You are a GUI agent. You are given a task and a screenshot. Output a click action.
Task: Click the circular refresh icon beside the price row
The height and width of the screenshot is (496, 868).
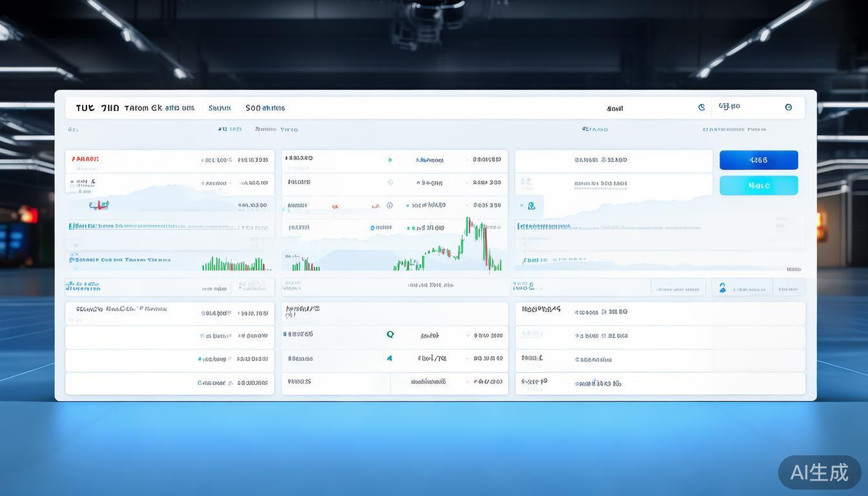(x=389, y=205)
